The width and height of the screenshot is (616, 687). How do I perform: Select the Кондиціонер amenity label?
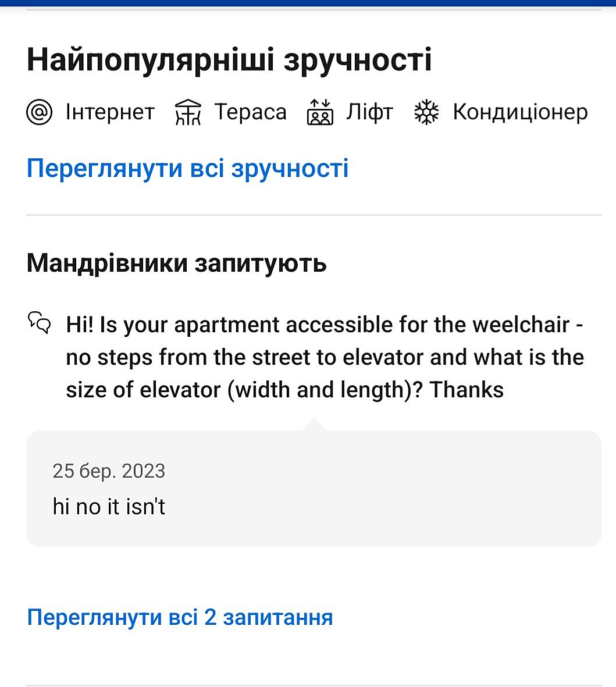(x=520, y=112)
